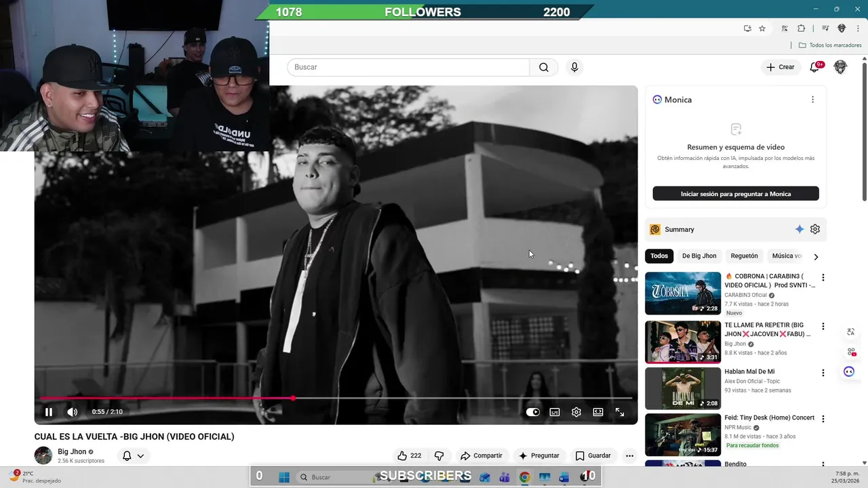Open the Windows Start button

284,477
